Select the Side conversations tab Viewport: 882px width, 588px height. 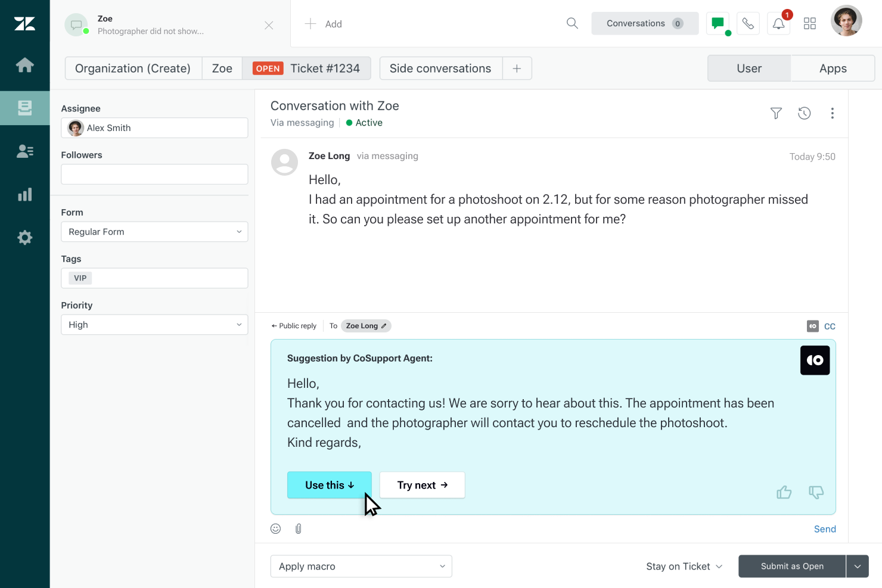(440, 69)
